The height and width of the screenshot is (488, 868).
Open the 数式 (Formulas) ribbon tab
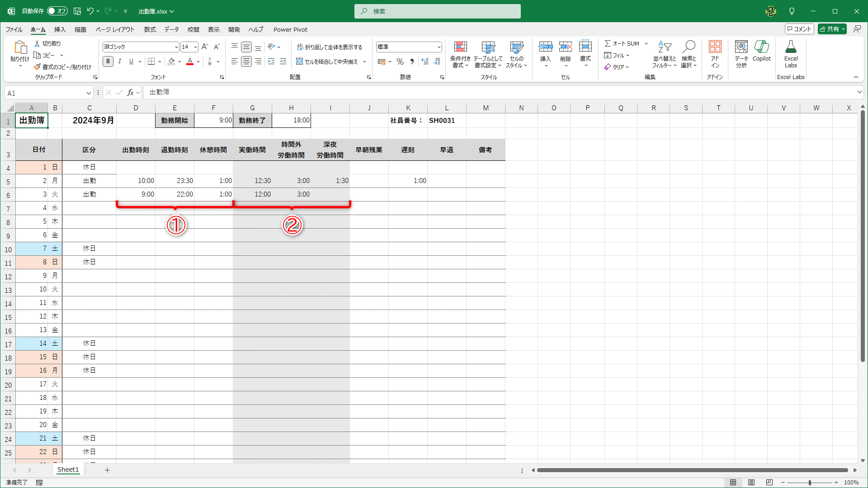tap(150, 29)
